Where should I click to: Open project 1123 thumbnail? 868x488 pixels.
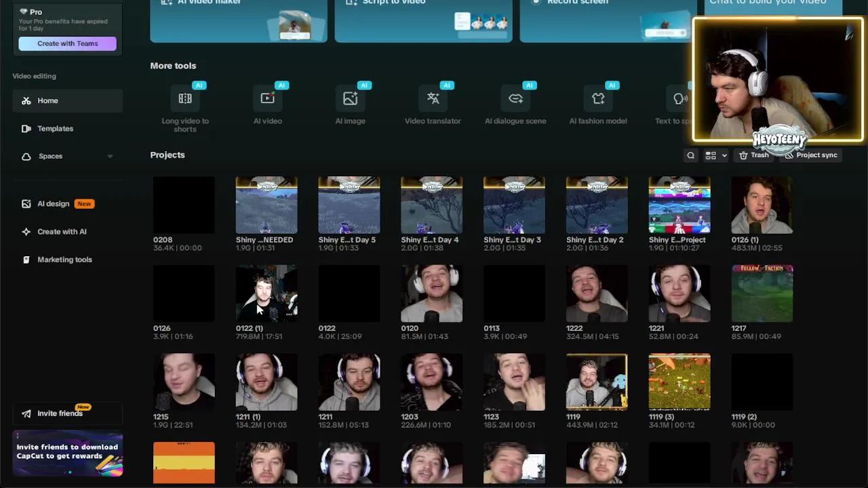(514, 382)
